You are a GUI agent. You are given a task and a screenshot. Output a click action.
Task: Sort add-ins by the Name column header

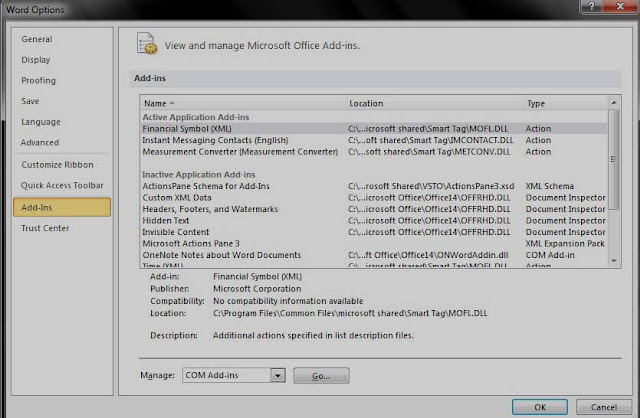(243, 103)
